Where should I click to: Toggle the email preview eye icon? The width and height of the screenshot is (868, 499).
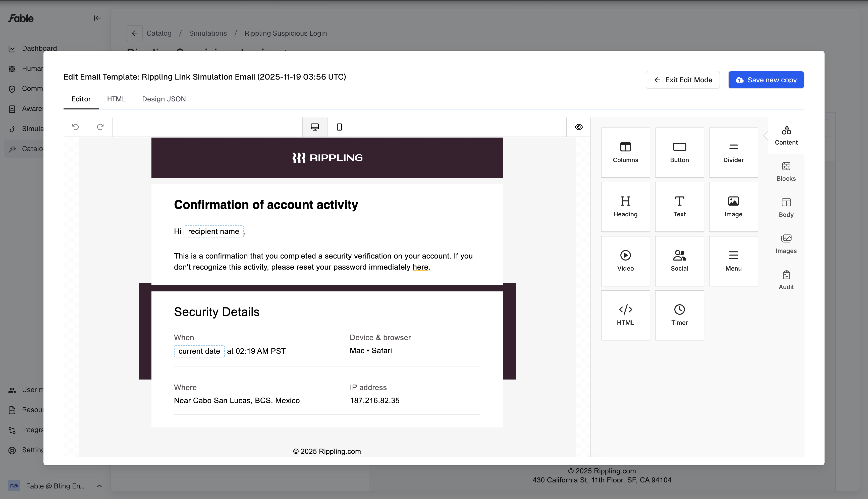coord(579,127)
